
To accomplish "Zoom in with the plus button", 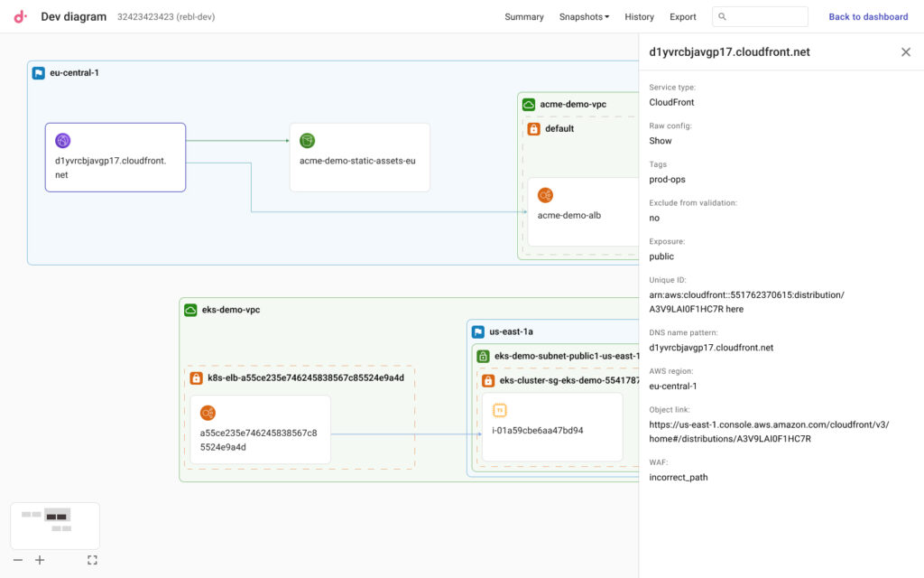I will [x=40, y=560].
